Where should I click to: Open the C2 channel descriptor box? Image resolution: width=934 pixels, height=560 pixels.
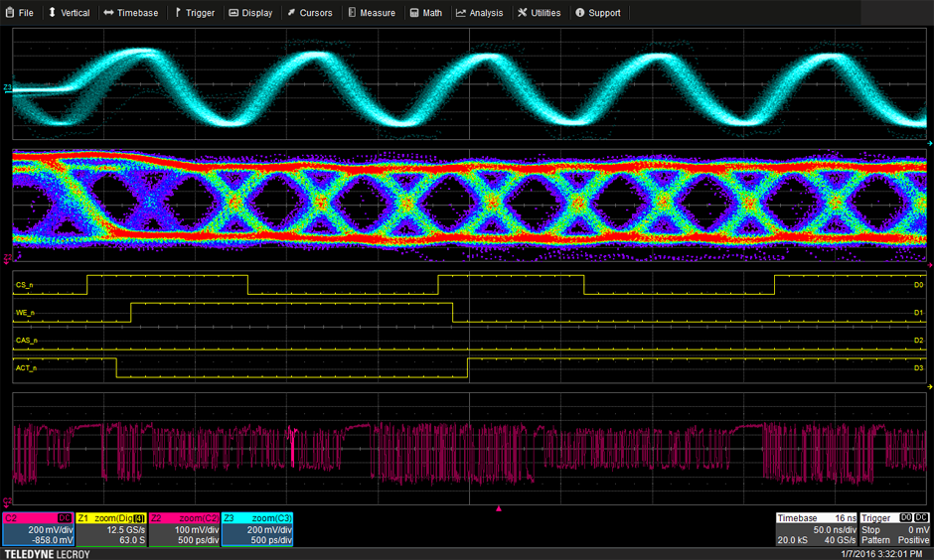pos(38,530)
